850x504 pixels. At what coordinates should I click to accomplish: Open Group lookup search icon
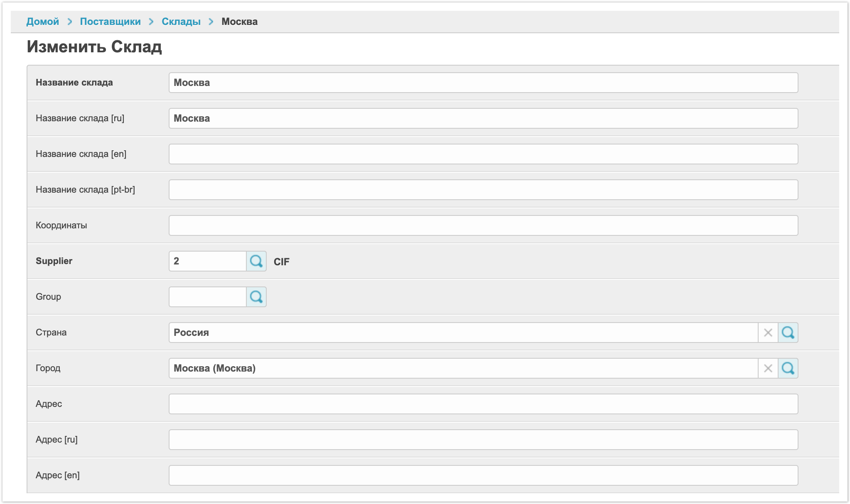pos(256,297)
